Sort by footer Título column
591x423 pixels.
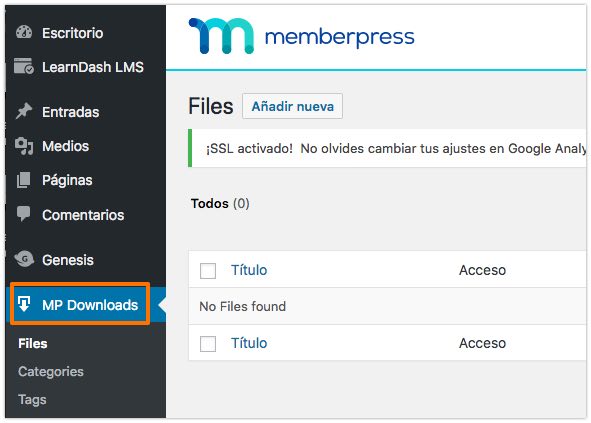[x=249, y=343]
